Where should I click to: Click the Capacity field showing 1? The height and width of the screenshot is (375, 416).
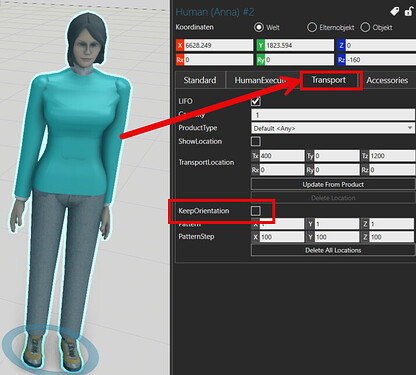pos(333,115)
